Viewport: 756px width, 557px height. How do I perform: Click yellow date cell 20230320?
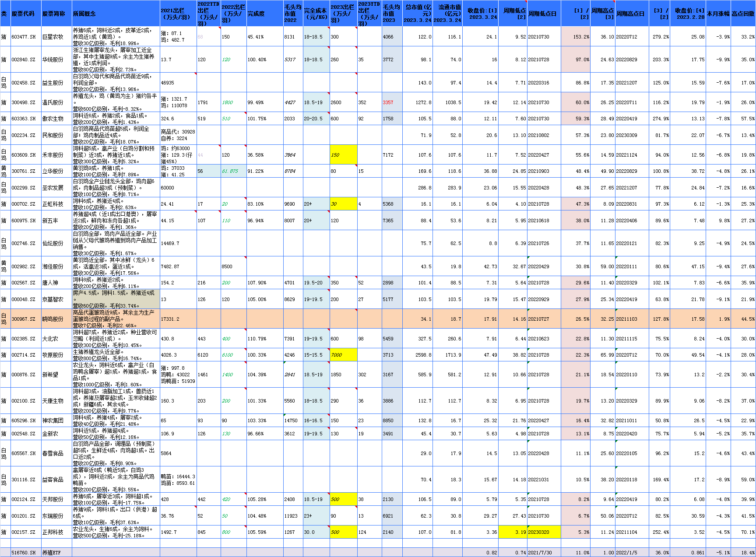pos(544,532)
